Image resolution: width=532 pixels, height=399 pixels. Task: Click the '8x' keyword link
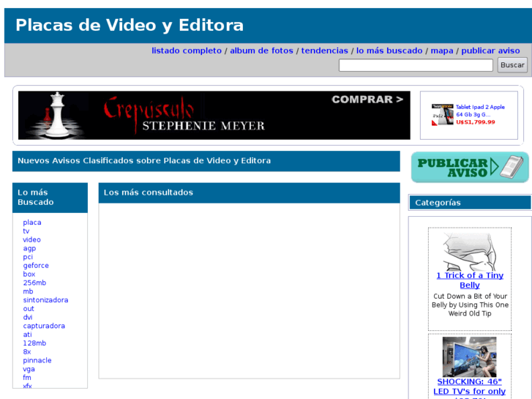[27, 352]
